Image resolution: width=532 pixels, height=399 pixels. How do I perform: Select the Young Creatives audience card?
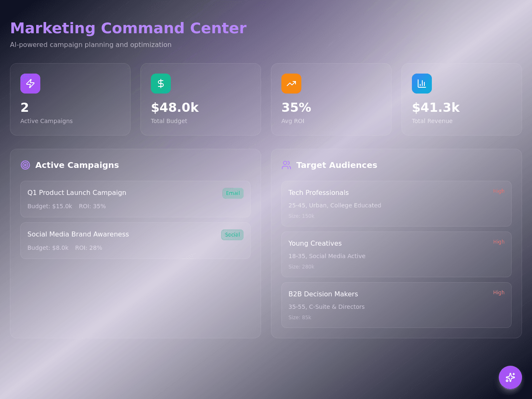(x=397, y=254)
